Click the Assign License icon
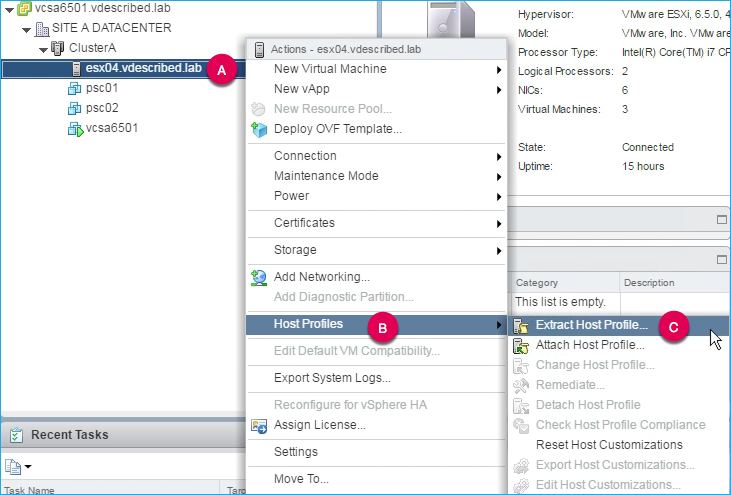This screenshot has height=495, width=731. point(259,426)
